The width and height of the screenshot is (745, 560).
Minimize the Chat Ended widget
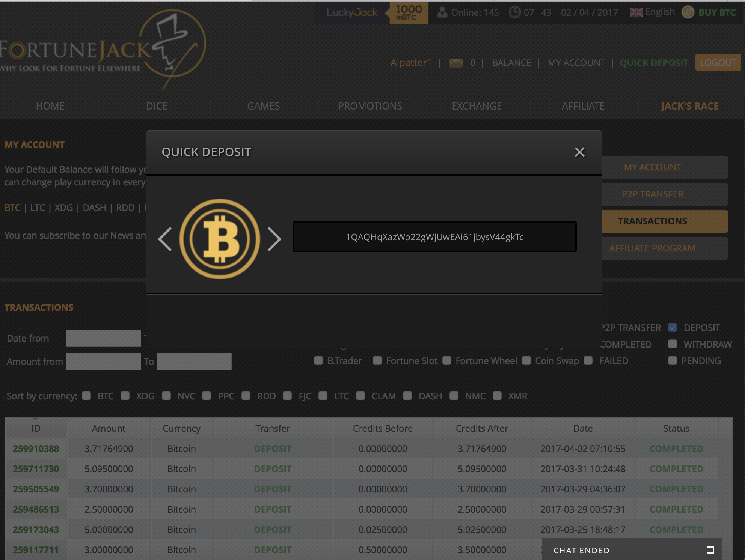(710, 550)
